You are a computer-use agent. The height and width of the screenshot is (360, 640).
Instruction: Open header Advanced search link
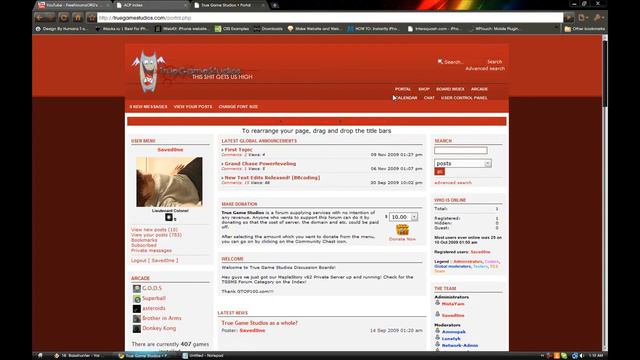(x=485, y=69)
